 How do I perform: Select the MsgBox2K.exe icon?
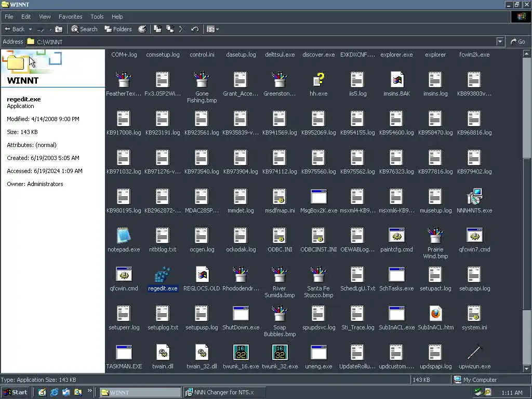coord(318,196)
